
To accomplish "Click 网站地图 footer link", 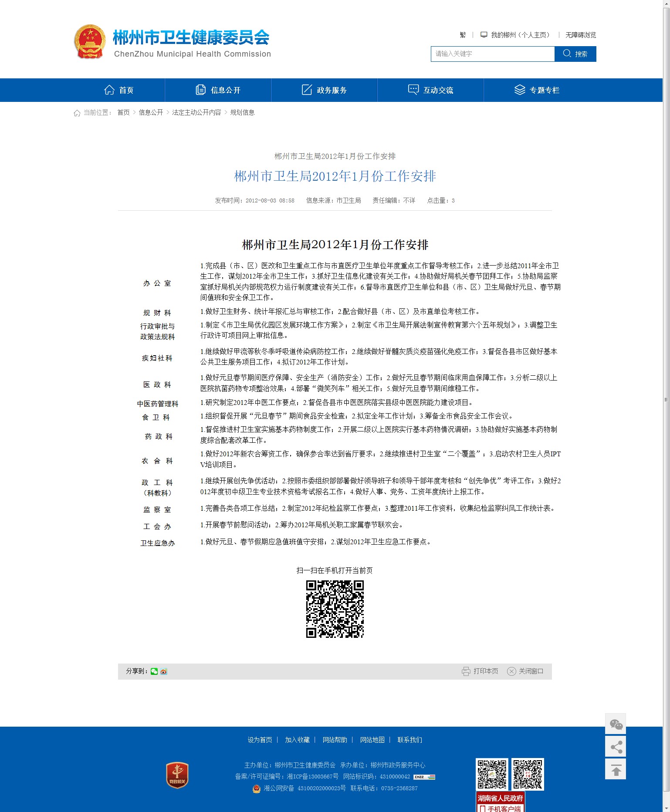I will tap(372, 740).
